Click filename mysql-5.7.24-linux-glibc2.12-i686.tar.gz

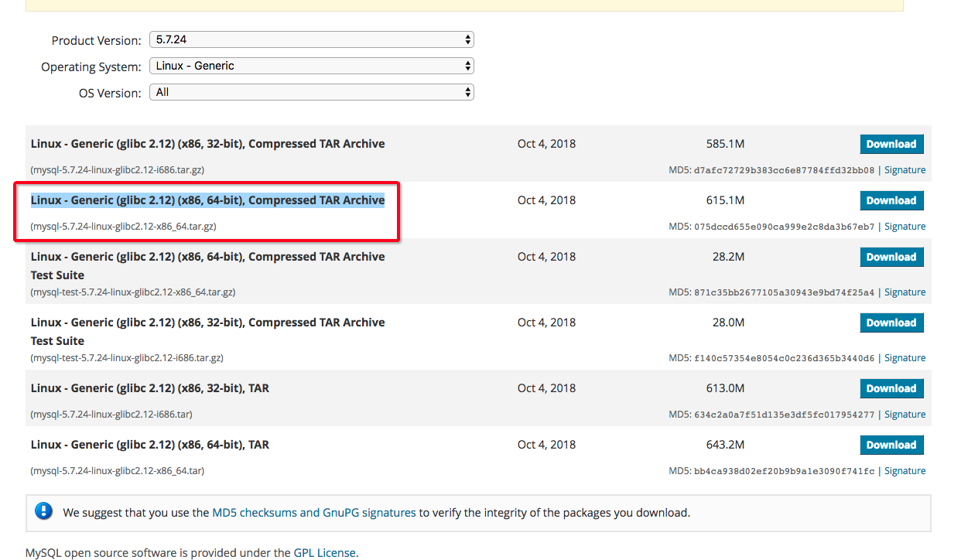pyautogui.click(x=118, y=170)
